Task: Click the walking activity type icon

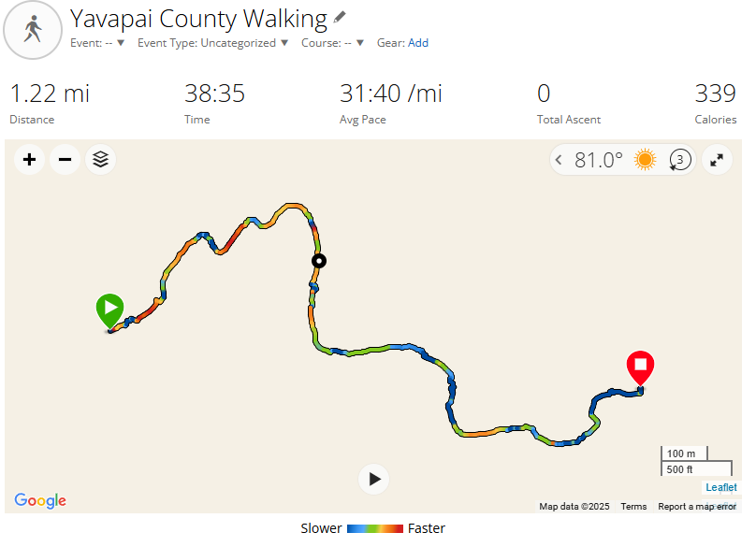Action: coord(34,30)
